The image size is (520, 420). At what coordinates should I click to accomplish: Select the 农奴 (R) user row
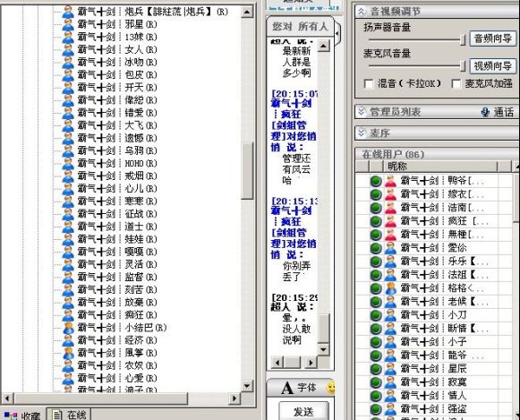(x=117, y=365)
